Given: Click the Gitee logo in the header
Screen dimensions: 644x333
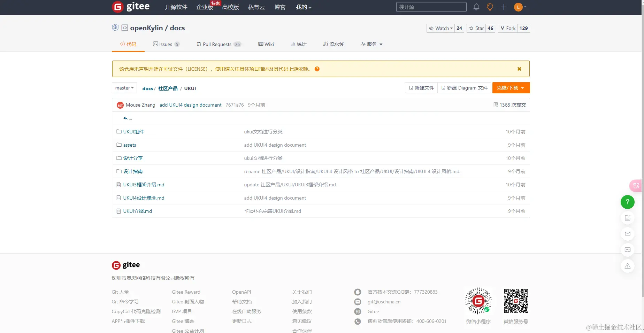Looking at the screenshot, I should pos(131,7).
